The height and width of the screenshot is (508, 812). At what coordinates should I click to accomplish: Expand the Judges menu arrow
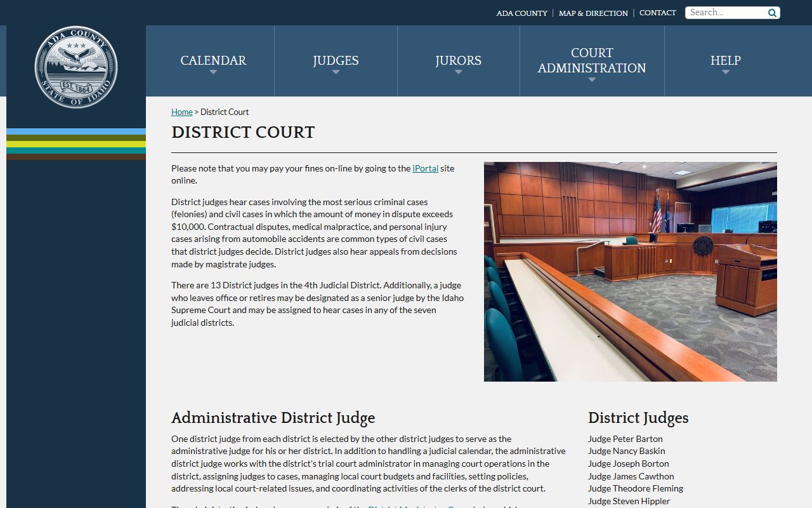(336, 72)
